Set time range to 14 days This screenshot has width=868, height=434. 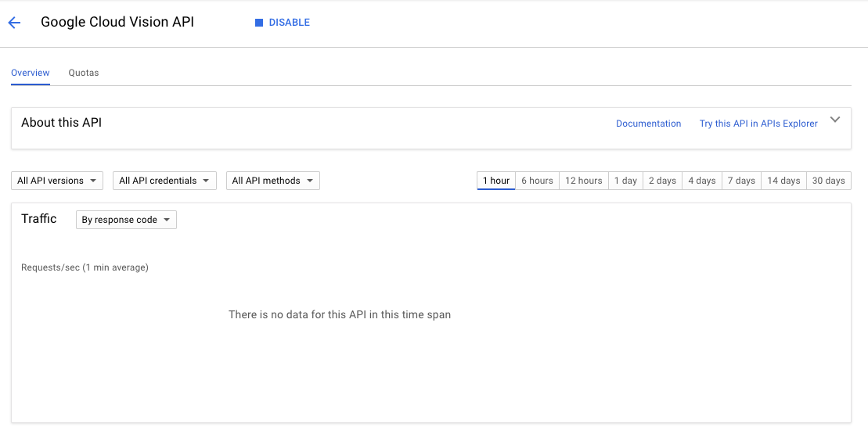click(783, 181)
